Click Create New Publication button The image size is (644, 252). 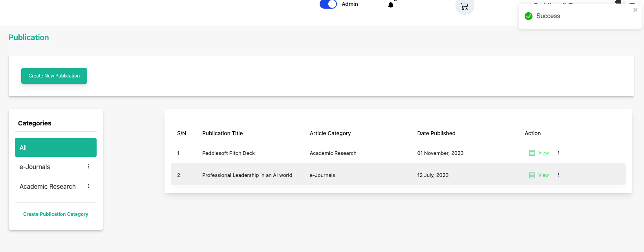(54, 76)
